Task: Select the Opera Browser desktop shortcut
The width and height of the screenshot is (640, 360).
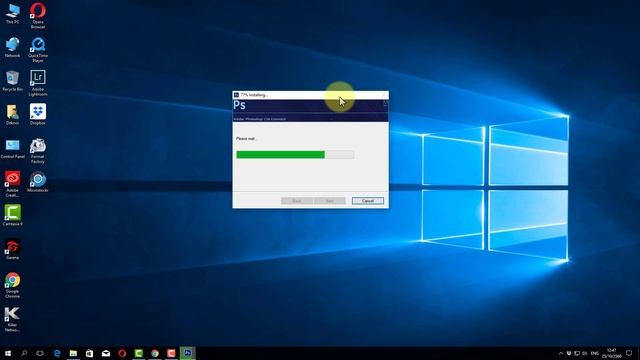Action: click(x=38, y=16)
